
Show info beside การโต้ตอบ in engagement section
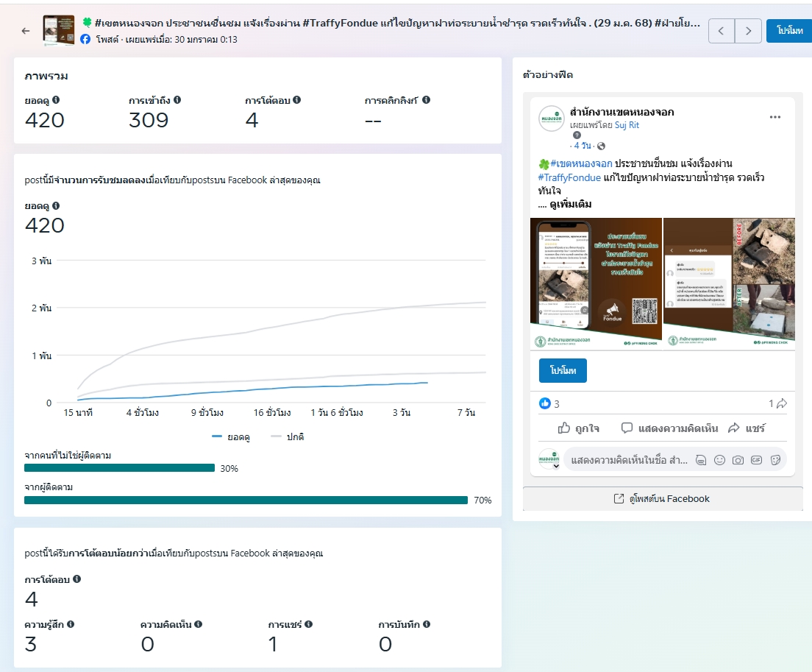(76, 579)
